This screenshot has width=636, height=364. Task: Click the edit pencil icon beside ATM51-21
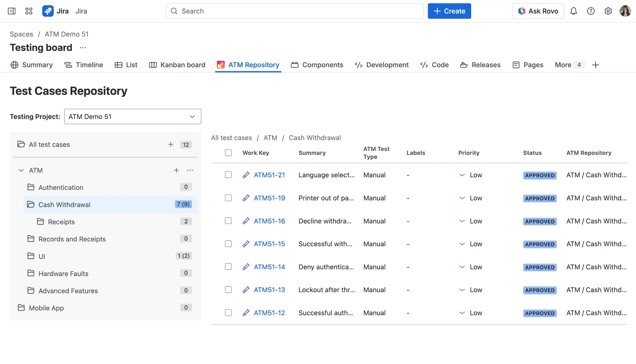point(246,175)
